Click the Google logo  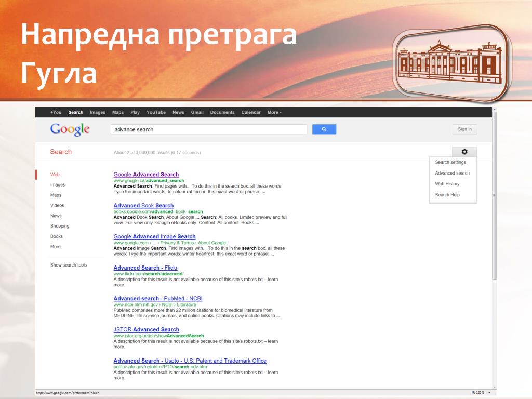pos(70,129)
